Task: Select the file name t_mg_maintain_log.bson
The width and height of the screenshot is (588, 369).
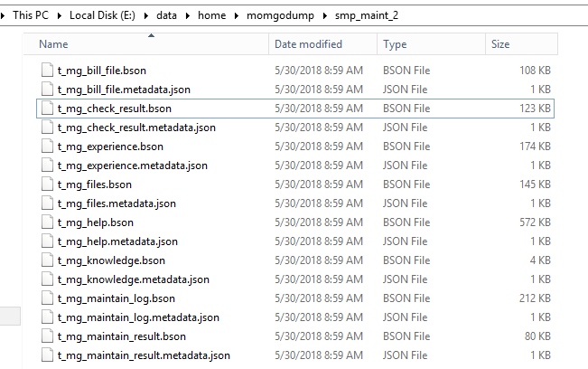Action: pyautogui.click(x=117, y=298)
